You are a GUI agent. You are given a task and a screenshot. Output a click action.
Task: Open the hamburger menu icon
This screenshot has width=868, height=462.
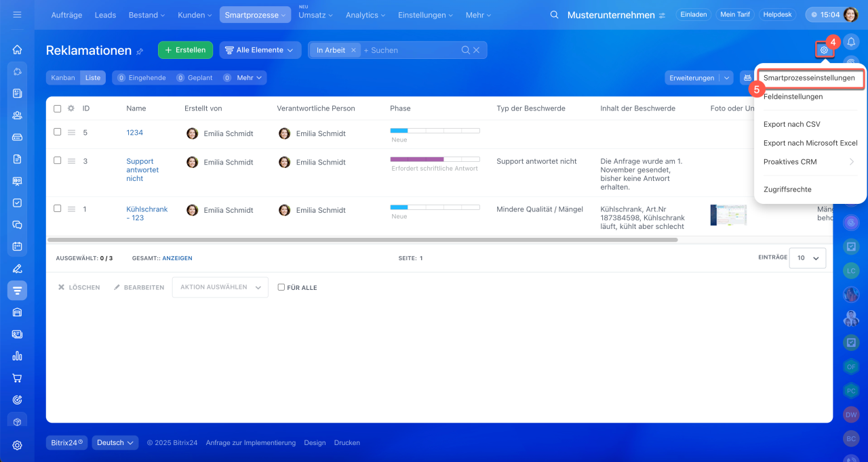tap(17, 14)
